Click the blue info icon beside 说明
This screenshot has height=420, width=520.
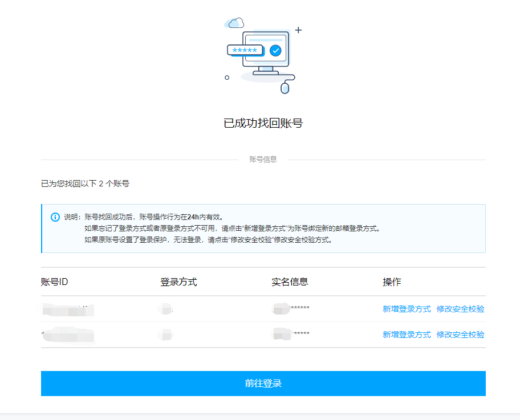pos(55,217)
